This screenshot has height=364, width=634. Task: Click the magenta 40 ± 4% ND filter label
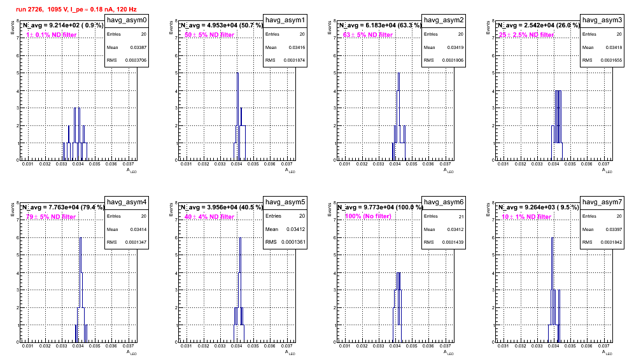pyautogui.click(x=209, y=217)
